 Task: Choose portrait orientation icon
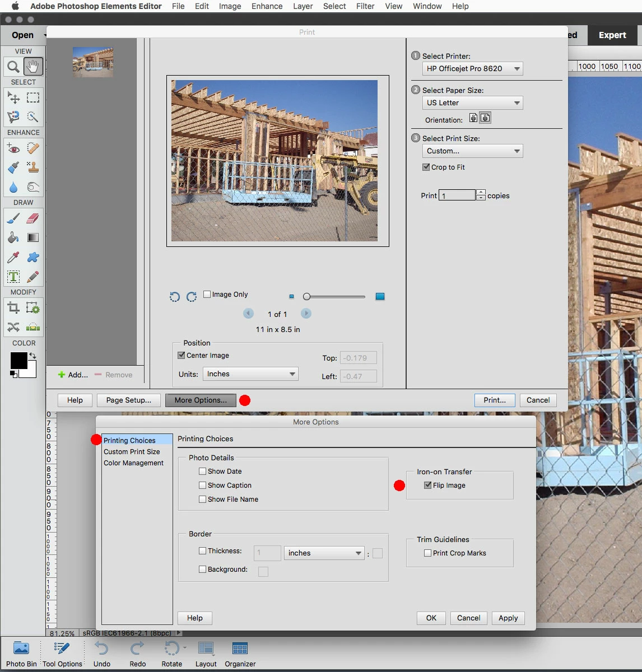(473, 118)
